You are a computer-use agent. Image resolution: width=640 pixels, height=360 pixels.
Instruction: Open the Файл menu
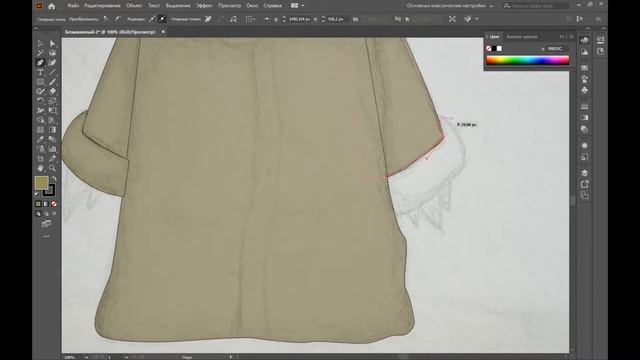click(73, 6)
